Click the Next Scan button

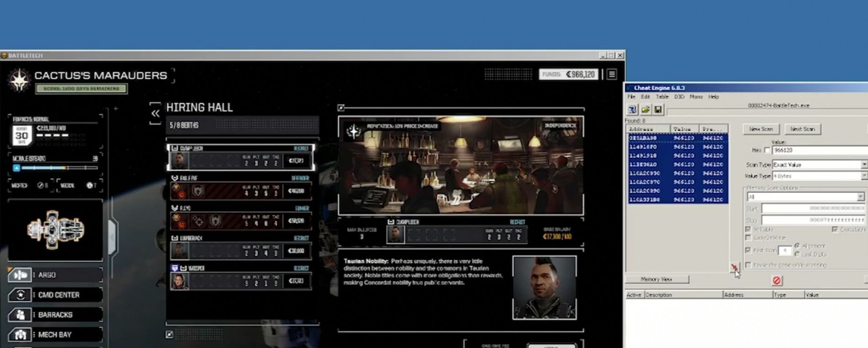pos(803,129)
